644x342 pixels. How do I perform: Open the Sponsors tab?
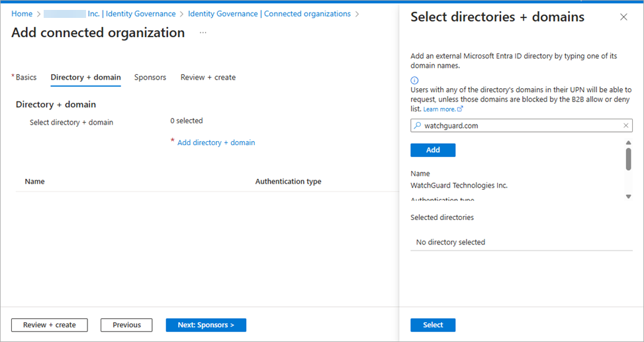click(x=150, y=78)
